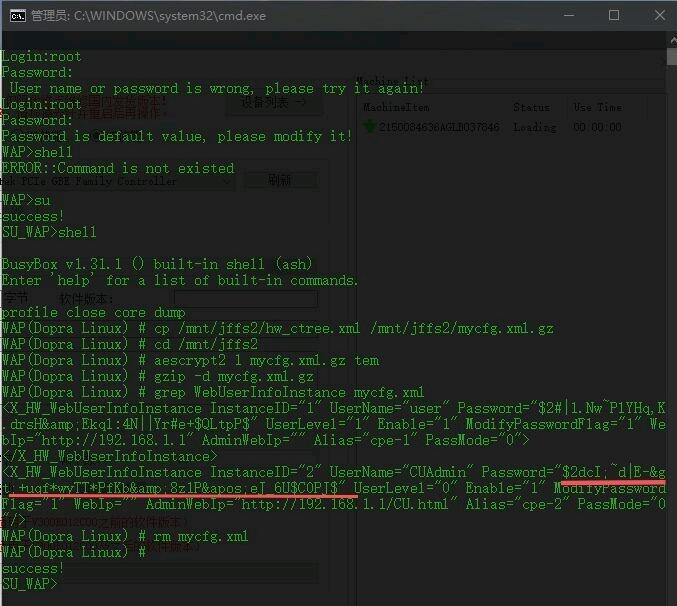Screen dimensions: 677x606
Task: Sort by the Use Time column header
Action: point(598,107)
